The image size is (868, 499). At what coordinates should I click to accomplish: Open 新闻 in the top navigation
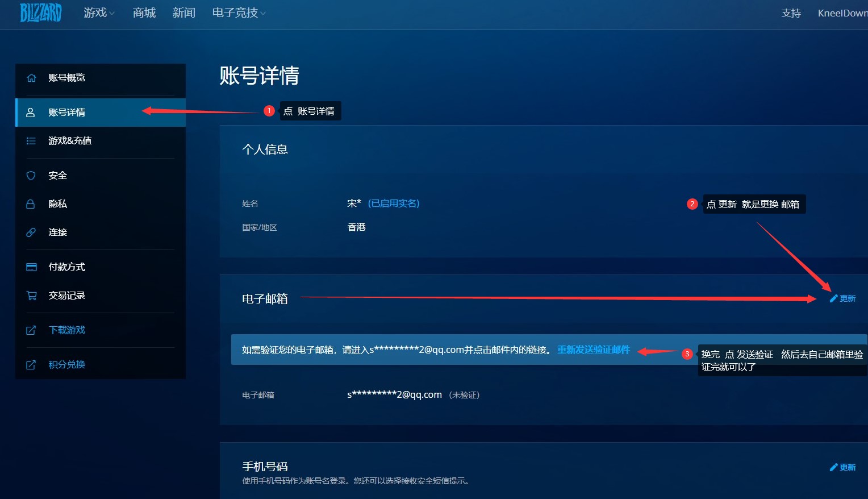pyautogui.click(x=183, y=13)
